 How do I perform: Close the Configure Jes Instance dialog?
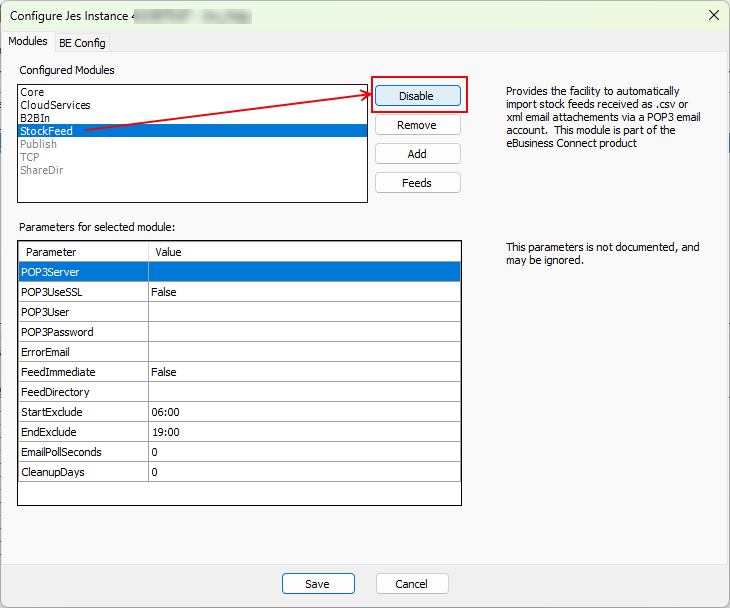(x=713, y=15)
